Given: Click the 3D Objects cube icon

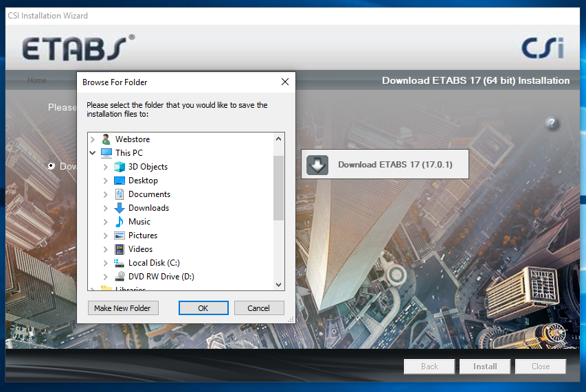Looking at the screenshot, I should click(x=120, y=167).
